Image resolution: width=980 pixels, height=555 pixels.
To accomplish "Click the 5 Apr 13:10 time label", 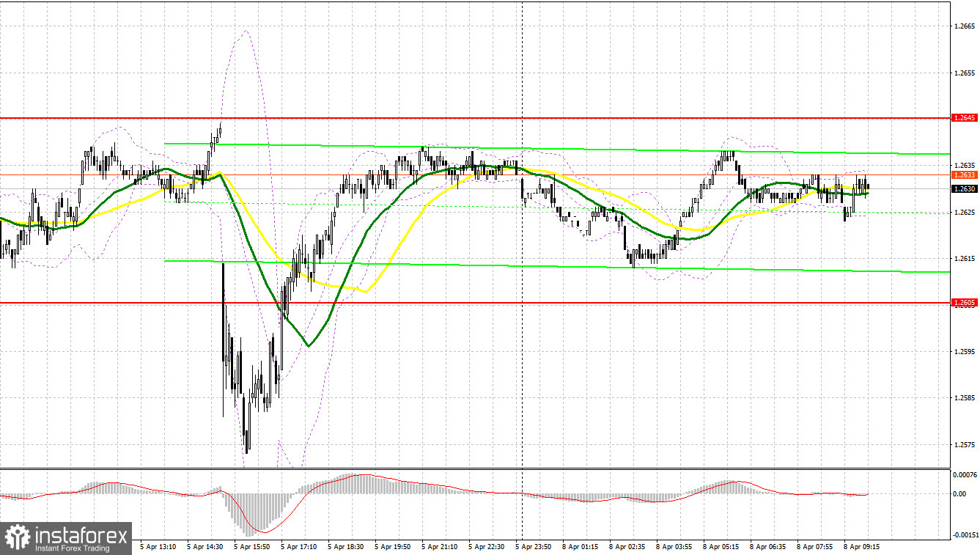I will [x=159, y=546].
